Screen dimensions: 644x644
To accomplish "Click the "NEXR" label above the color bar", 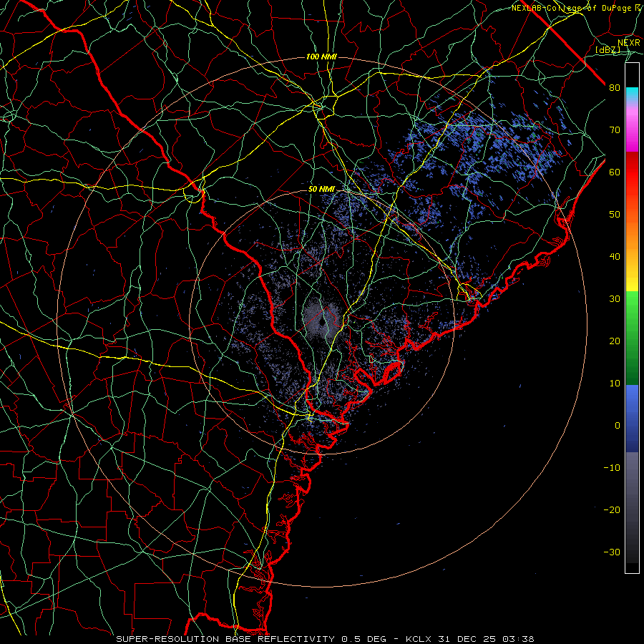I will (629, 43).
